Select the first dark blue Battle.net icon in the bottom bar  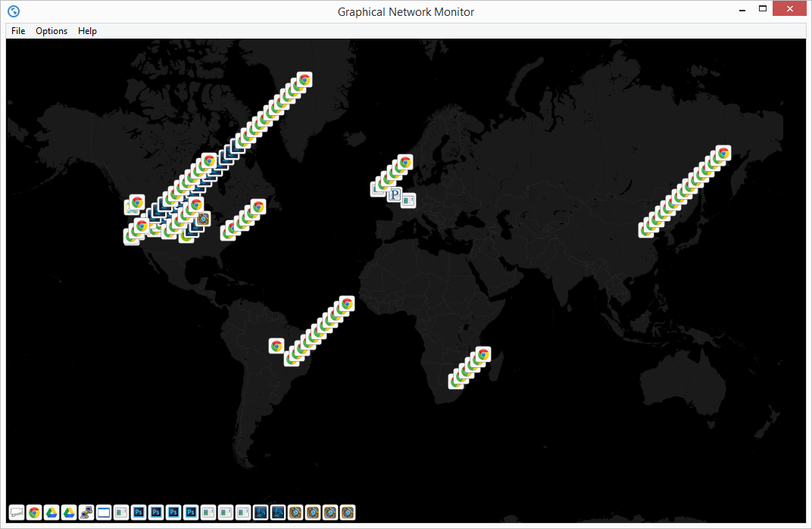pyautogui.click(x=261, y=513)
